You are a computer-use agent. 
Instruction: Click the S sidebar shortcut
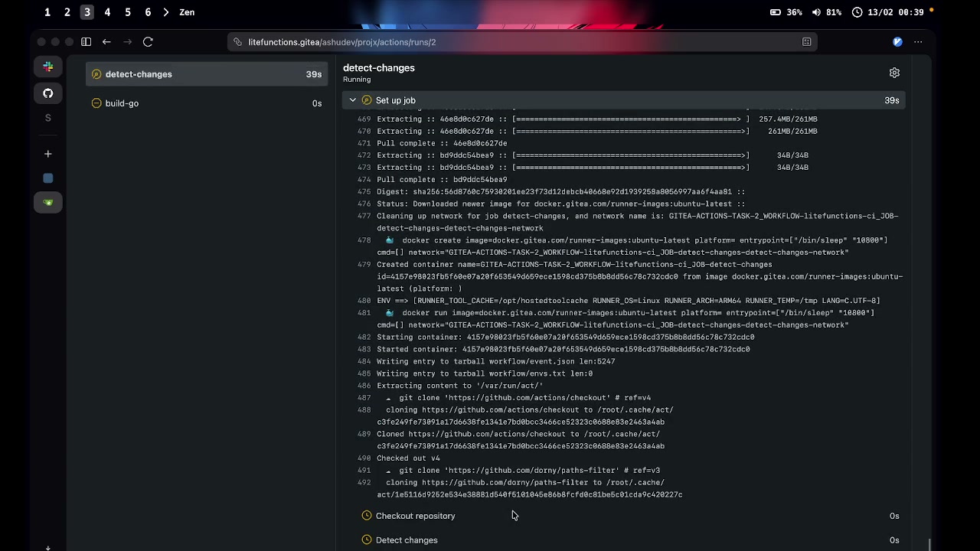[x=47, y=118]
